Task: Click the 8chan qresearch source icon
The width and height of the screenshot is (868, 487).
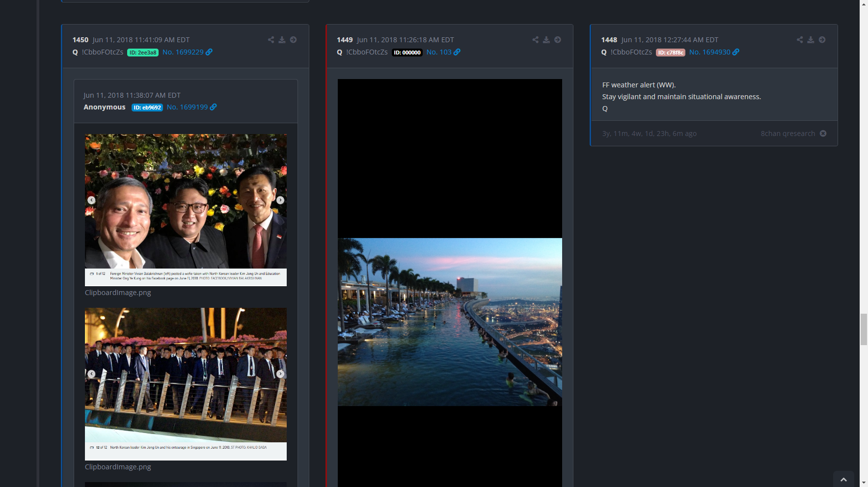Action: [x=823, y=134]
